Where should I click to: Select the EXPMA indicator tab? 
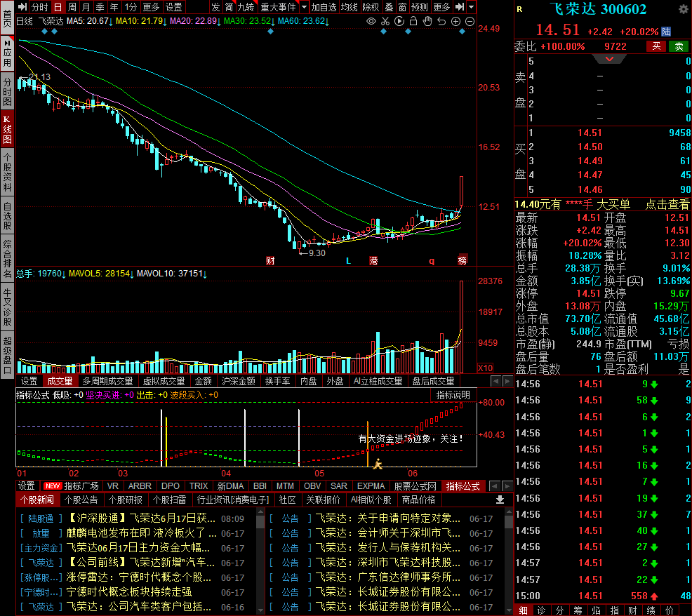(371, 486)
